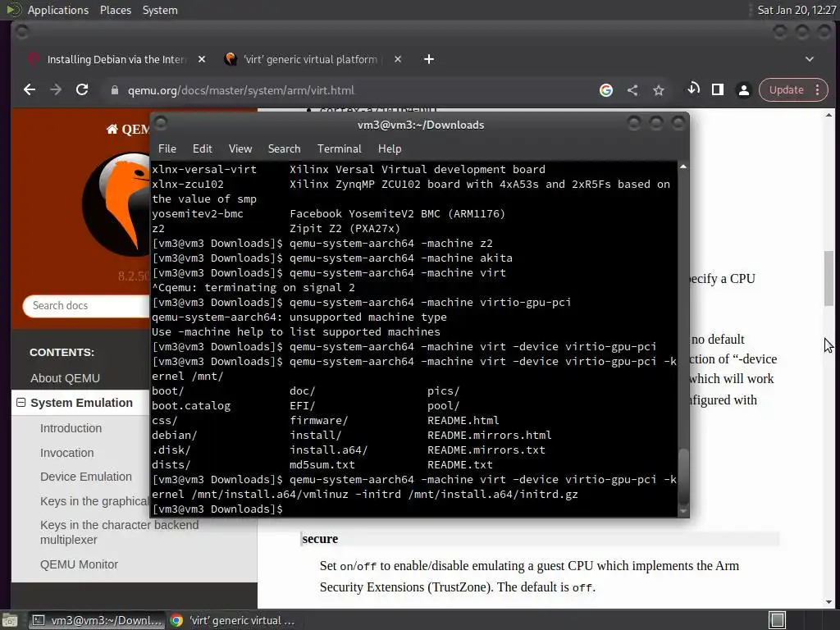Click the QEMU home icon in sidebar

click(x=112, y=129)
